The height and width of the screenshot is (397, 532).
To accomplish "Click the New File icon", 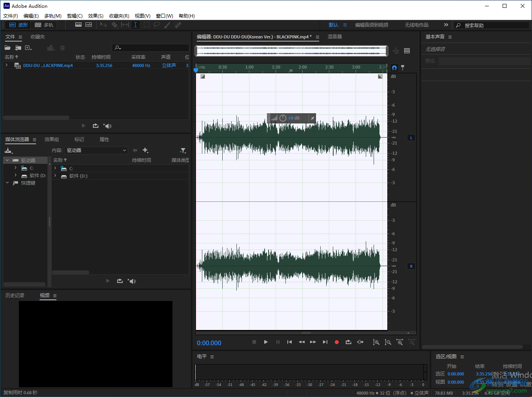I will click(28, 48).
